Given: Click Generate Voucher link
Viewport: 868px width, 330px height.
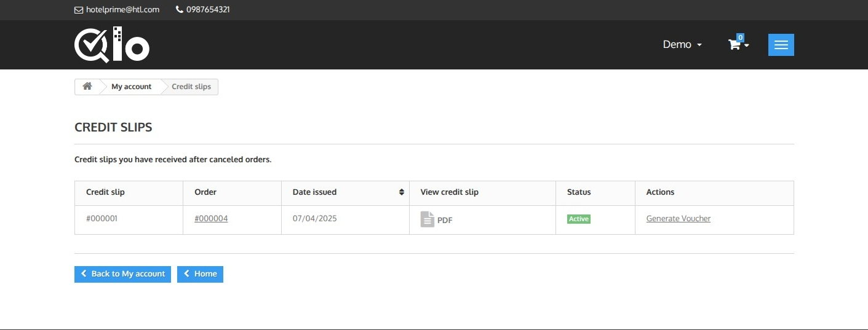Looking at the screenshot, I should tap(678, 218).
